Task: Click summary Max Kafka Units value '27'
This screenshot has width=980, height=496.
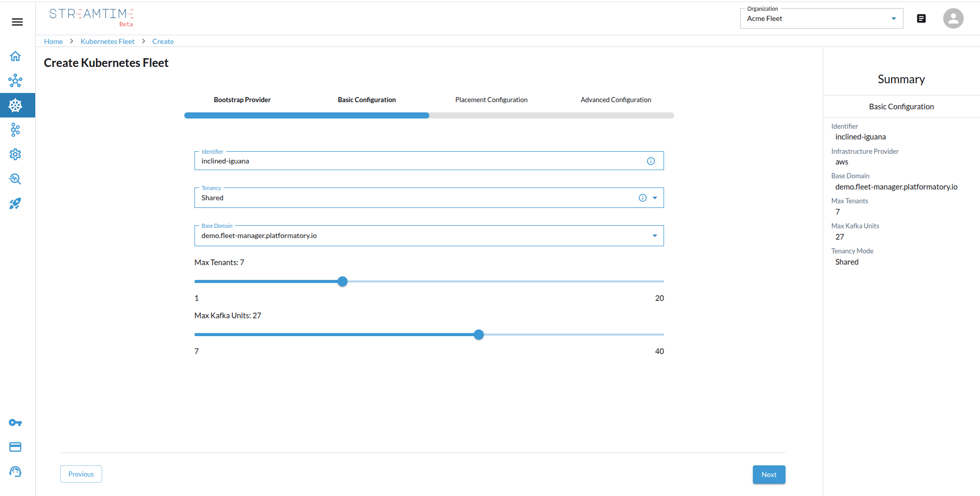Action: 840,237
